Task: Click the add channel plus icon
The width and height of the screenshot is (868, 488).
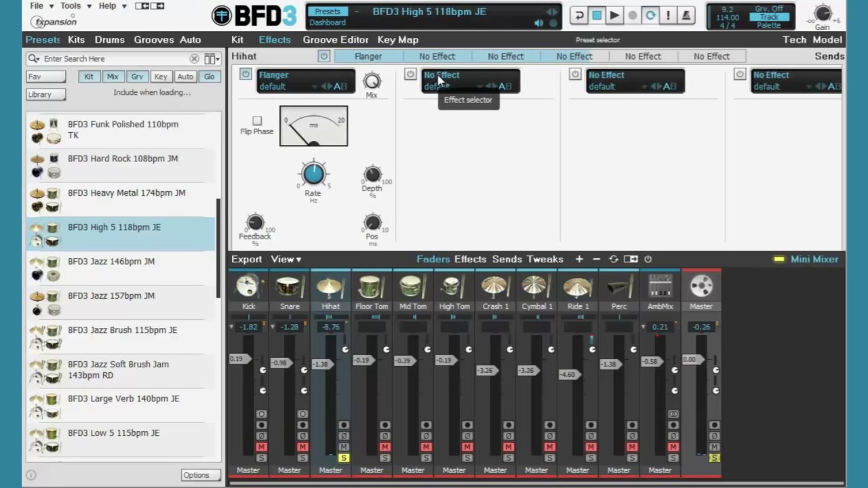Action: click(579, 259)
